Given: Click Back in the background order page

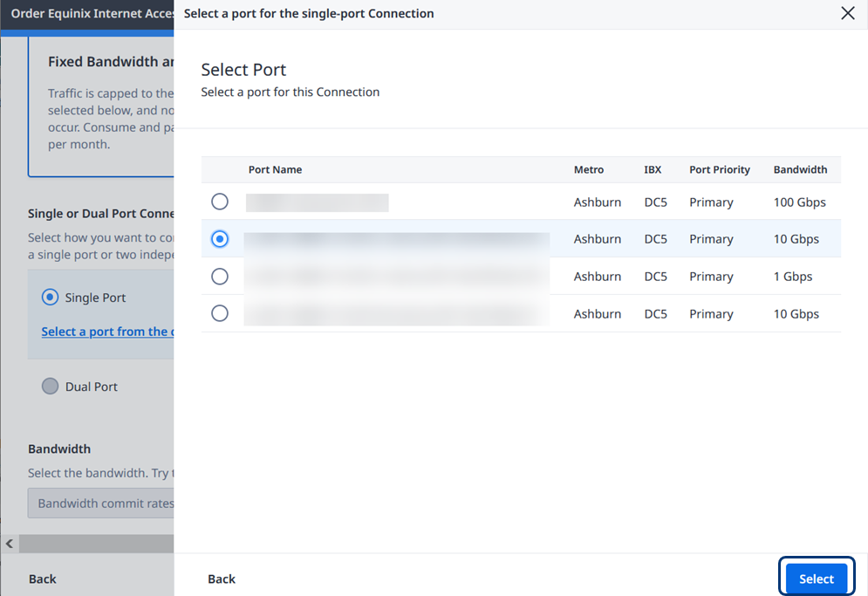Looking at the screenshot, I should (43, 579).
